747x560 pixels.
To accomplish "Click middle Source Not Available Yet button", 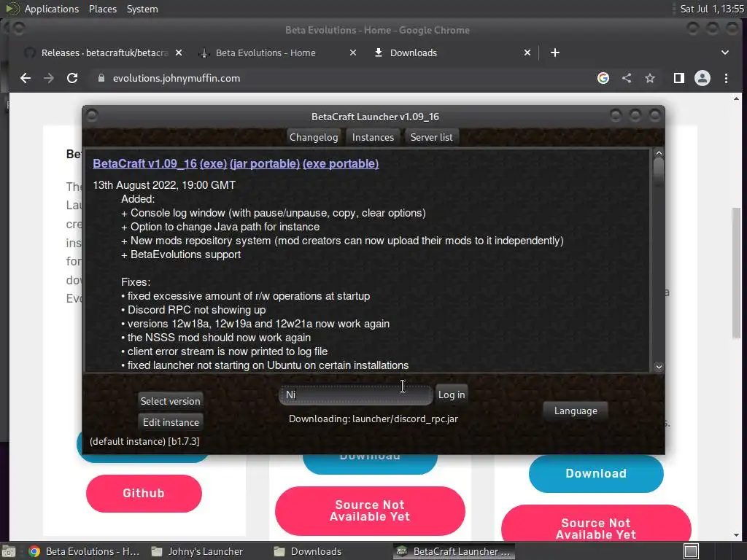I will coord(370,510).
